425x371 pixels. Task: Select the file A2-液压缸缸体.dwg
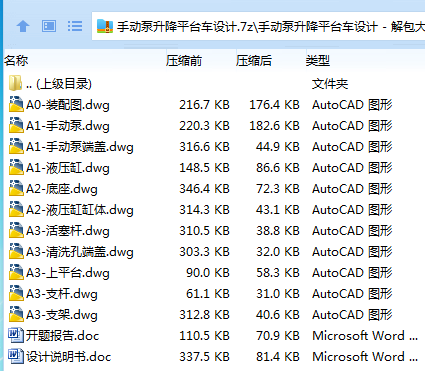click(80, 210)
